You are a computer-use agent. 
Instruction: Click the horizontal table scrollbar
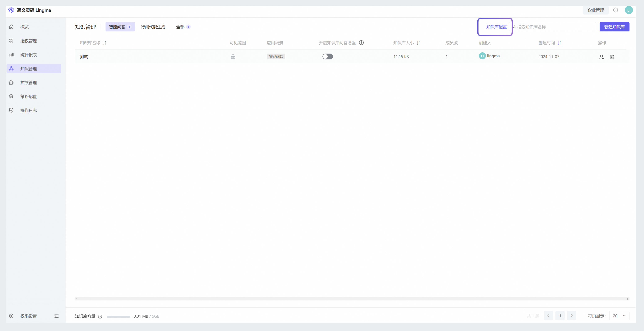352,299
